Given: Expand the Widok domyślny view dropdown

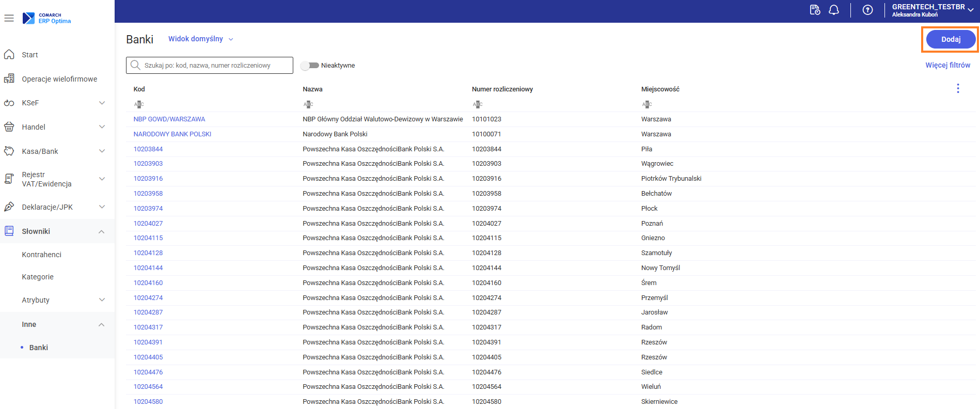Looking at the screenshot, I should [200, 39].
